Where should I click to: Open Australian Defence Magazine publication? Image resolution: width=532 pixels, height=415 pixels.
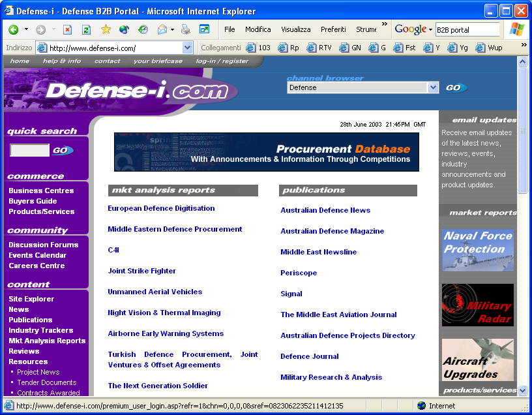pyautogui.click(x=332, y=231)
